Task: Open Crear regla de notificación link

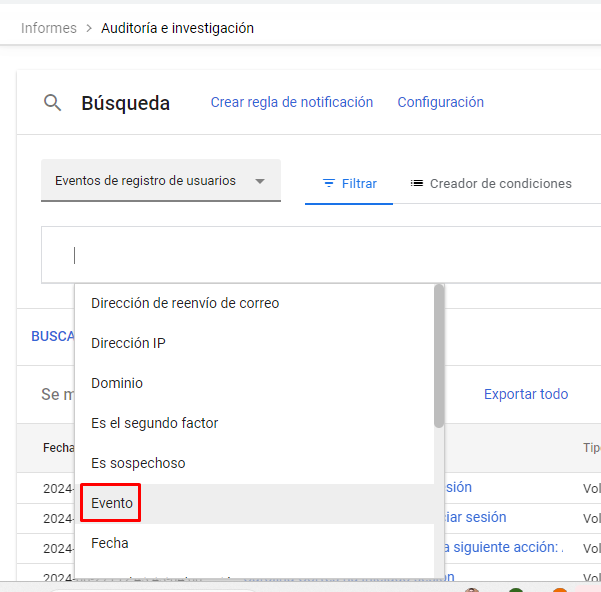Action: (292, 102)
